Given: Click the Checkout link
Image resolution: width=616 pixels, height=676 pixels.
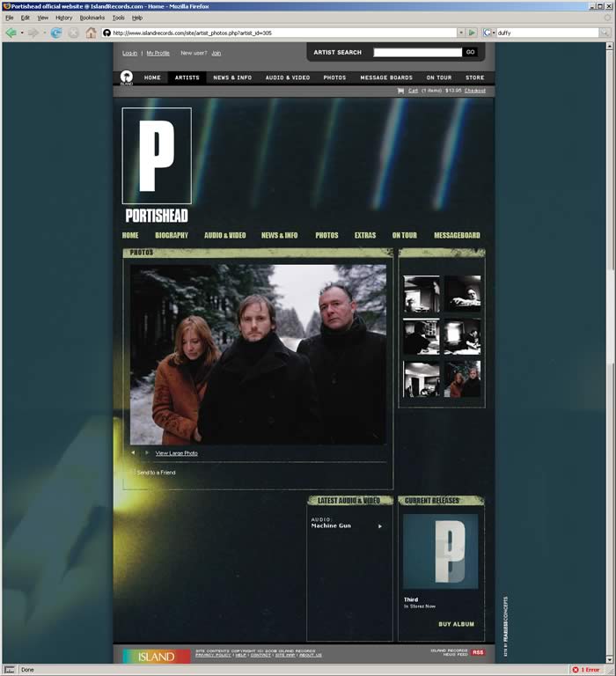Looking at the screenshot, I should coord(475,91).
